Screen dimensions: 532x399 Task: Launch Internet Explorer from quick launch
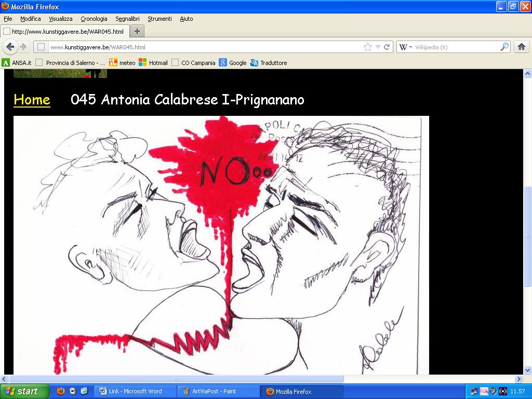coord(84,391)
